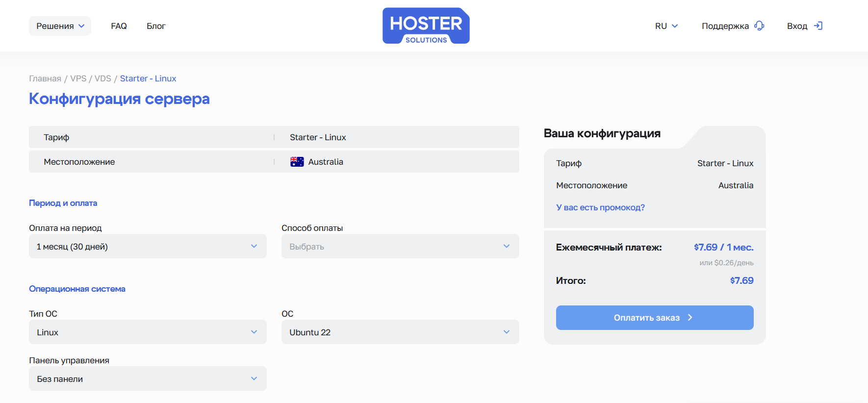Expand the RU language selector

click(x=666, y=26)
